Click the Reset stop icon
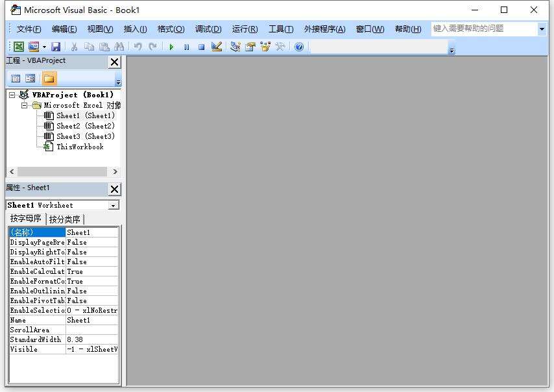This screenshot has width=554, height=392. click(x=201, y=47)
